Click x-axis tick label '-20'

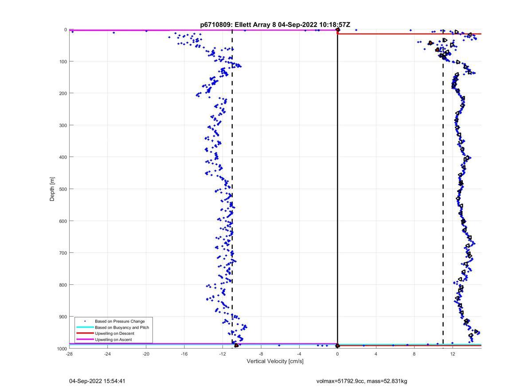pyautogui.click(x=146, y=353)
